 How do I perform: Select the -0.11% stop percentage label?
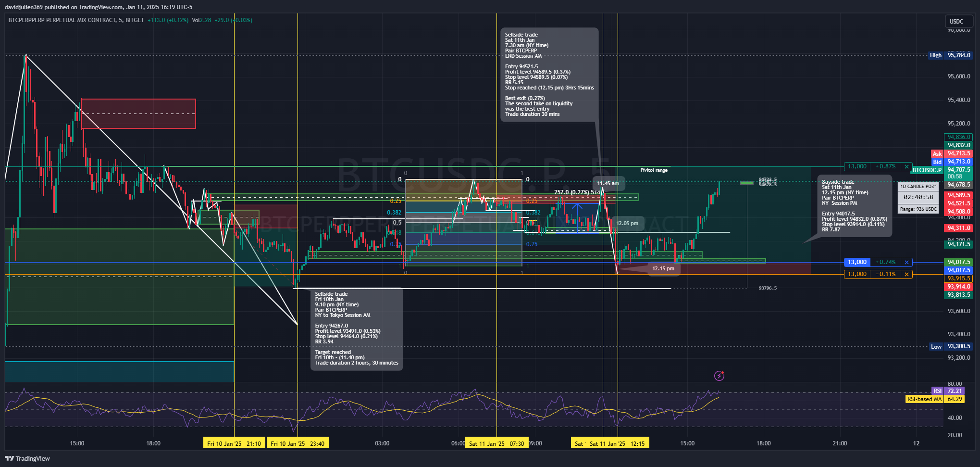pos(885,274)
